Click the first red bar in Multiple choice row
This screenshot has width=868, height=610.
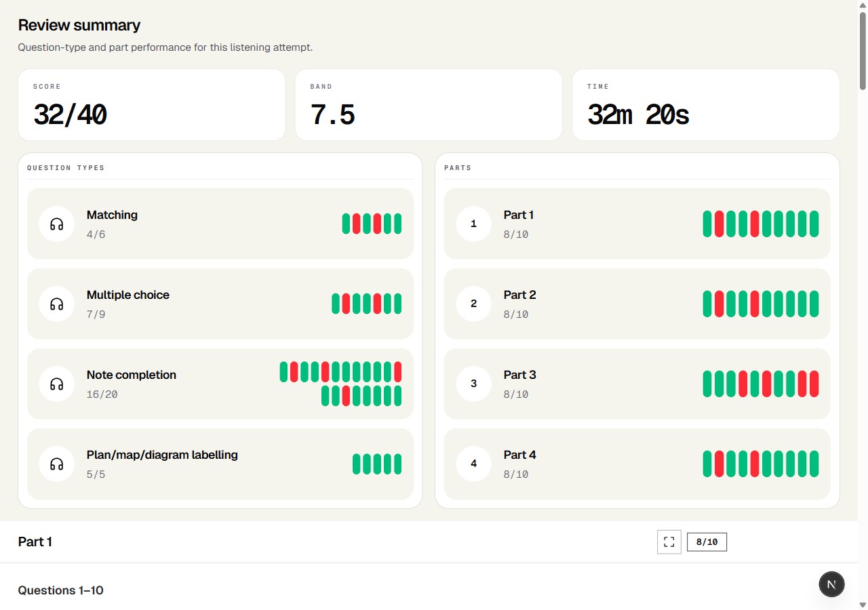pos(346,304)
